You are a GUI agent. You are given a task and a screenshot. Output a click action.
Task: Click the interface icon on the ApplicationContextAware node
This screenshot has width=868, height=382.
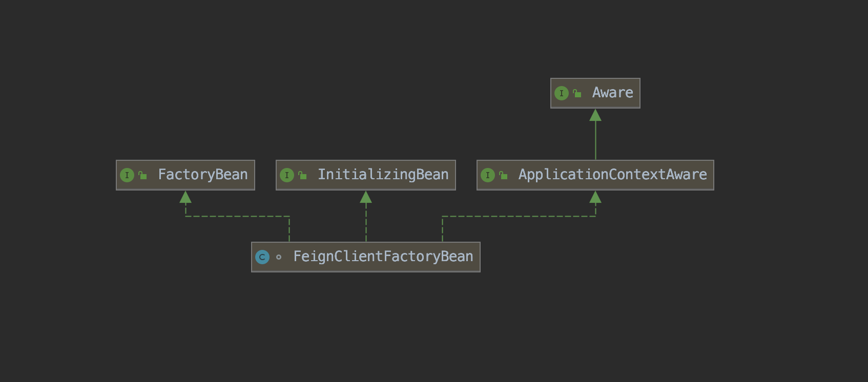488,175
